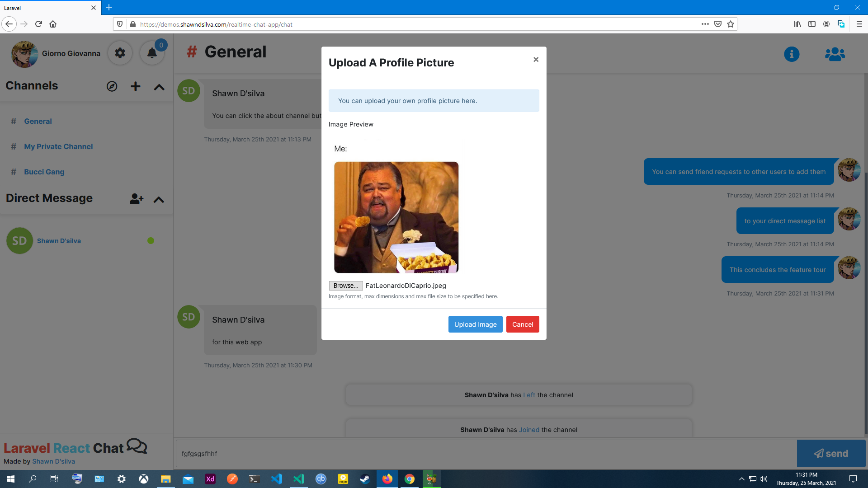Click Browse to choose a file
The image size is (868, 488).
tap(345, 286)
